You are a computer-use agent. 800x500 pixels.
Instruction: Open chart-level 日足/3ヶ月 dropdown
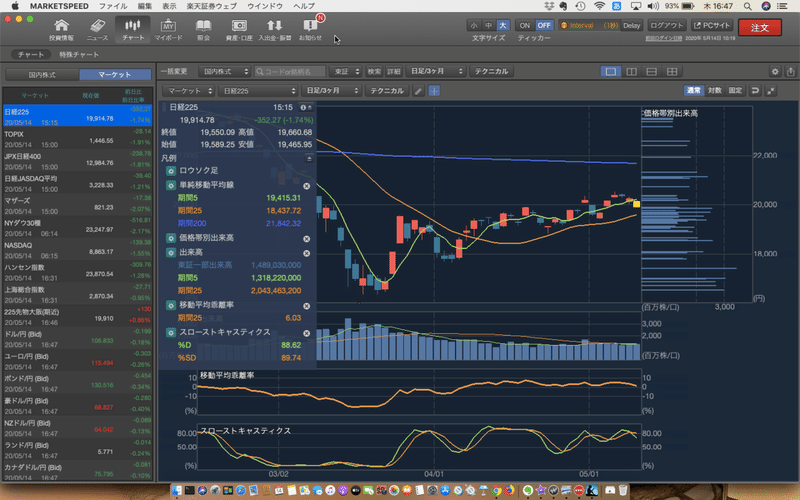coord(331,91)
